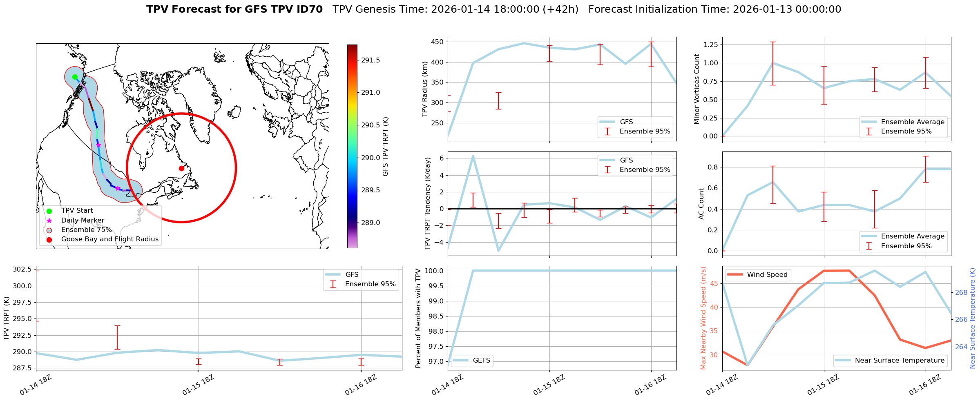980x401 pixels.
Task: Click the Goose Bay legend red circle
Action: pos(49,240)
